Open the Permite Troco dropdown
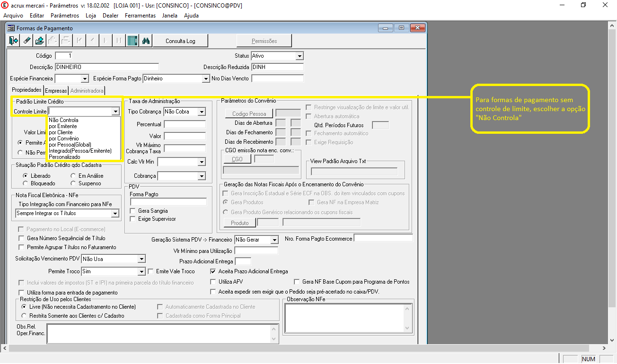617x364 pixels. pyautogui.click(x=141, y=272)
